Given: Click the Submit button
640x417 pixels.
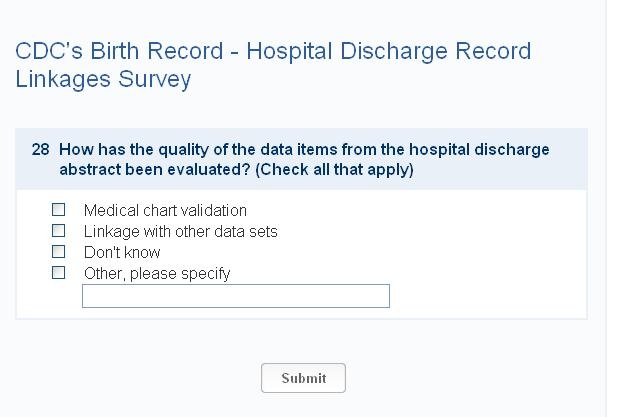Looking at the screenshot, I should (303, 378).
